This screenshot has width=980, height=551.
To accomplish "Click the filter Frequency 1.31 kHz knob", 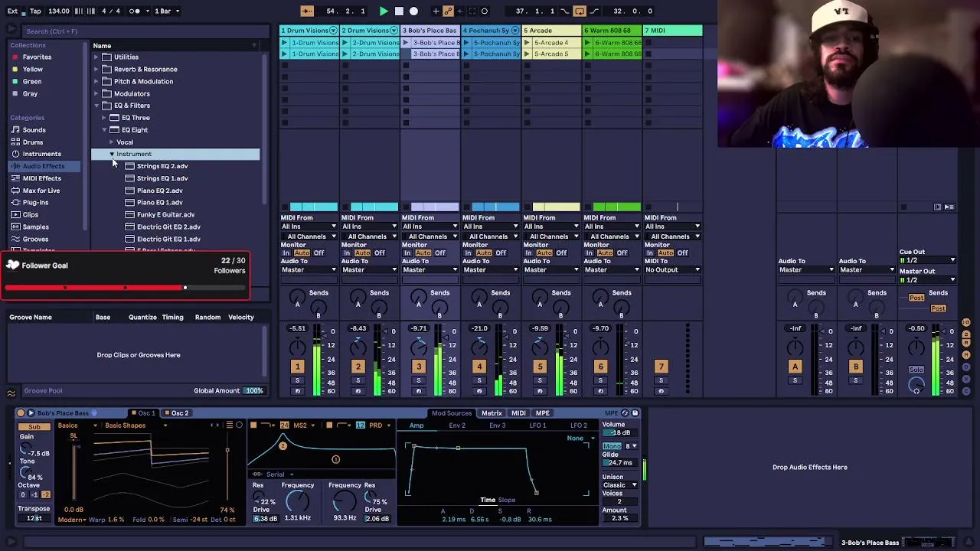I will point(298,501).
